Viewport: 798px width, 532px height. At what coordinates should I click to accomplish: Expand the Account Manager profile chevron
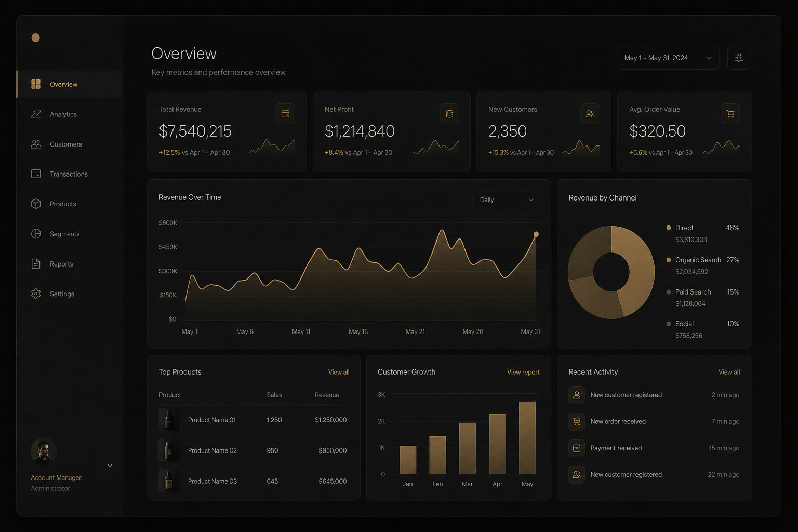[x=110, y=465]
